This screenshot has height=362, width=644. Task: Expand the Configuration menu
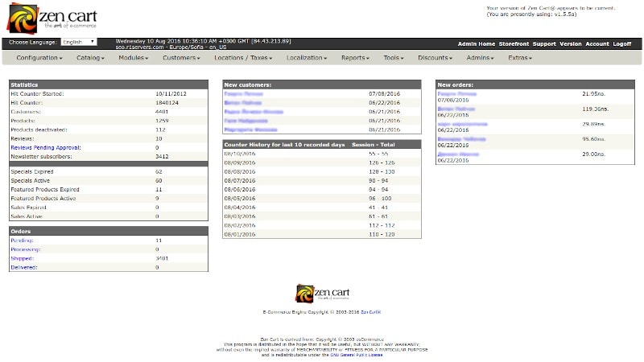pyautogui.click(x=39, y=58)
